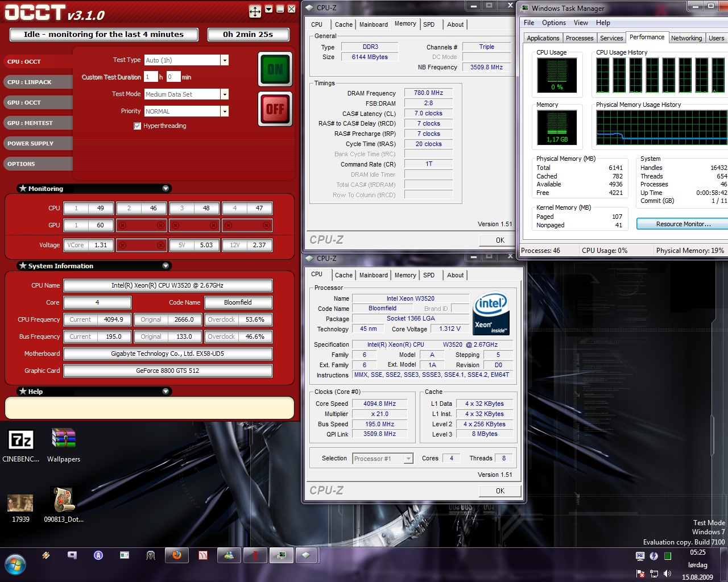Switch to the SPD tab in the lower CPU-Z window

(429, 275)
